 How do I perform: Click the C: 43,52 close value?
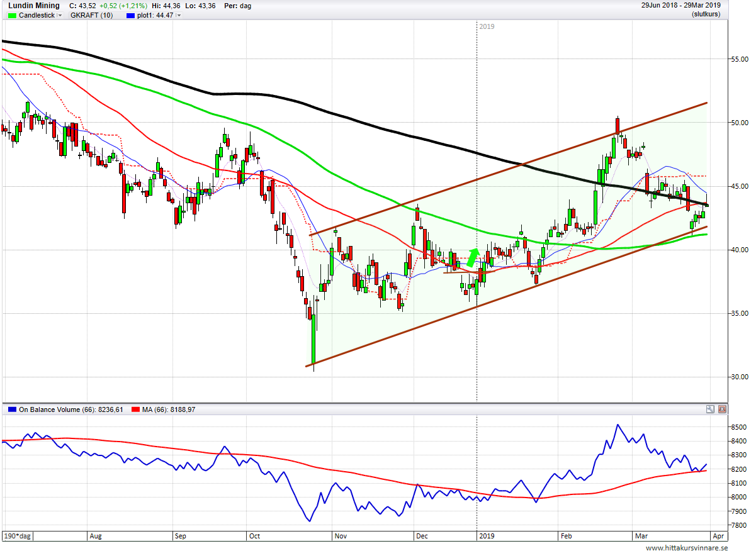pyautogui.click(x=82, y=6)
